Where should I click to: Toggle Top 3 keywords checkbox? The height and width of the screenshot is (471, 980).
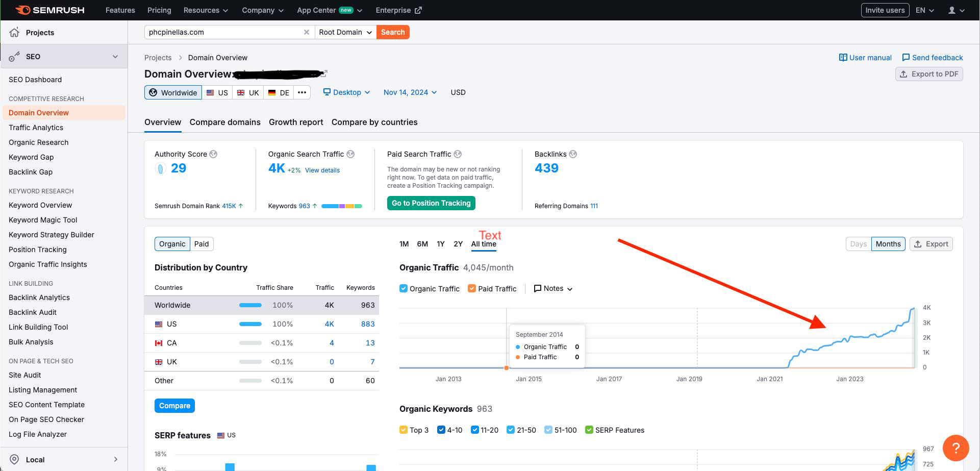tap(404, 430)
